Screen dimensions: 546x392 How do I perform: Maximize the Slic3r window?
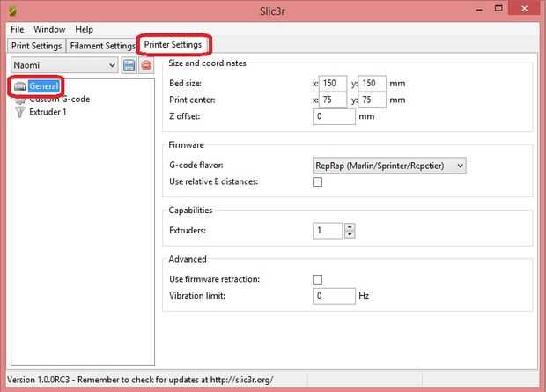tap(498, 9)
